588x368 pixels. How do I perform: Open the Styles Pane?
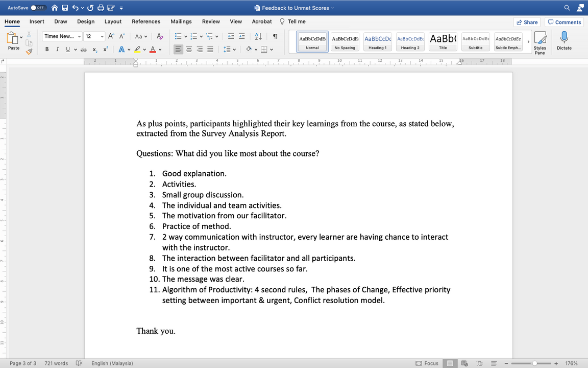540,42
